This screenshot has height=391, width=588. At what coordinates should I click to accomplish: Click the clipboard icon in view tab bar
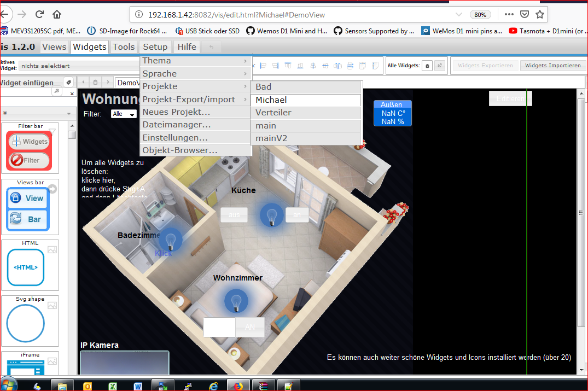(x=95, y=82)
